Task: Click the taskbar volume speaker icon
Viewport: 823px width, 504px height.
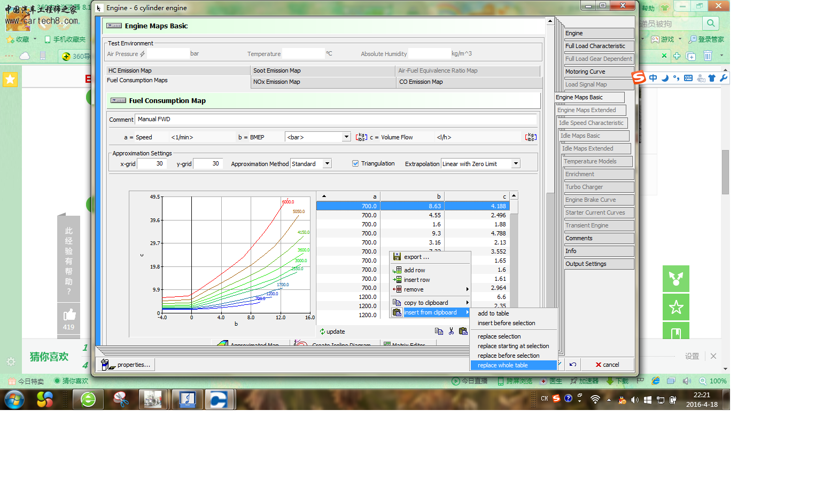Action: 634,399
